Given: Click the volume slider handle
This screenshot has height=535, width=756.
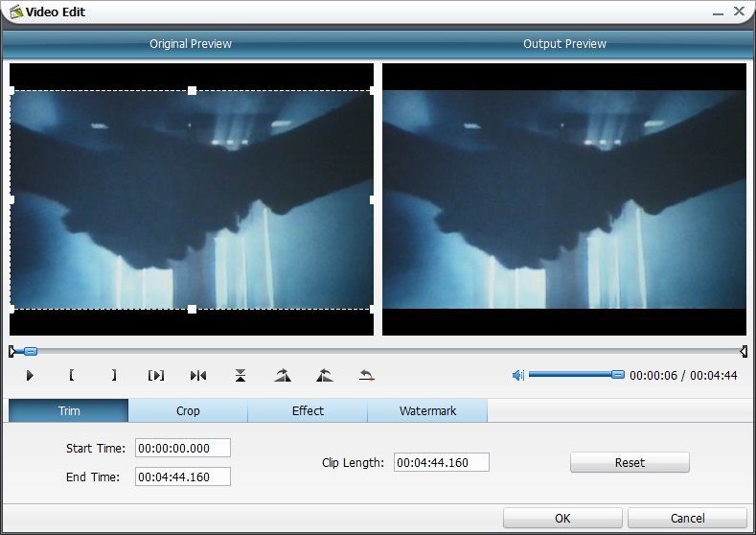Looking at the screenshot, I should (618, 374).
